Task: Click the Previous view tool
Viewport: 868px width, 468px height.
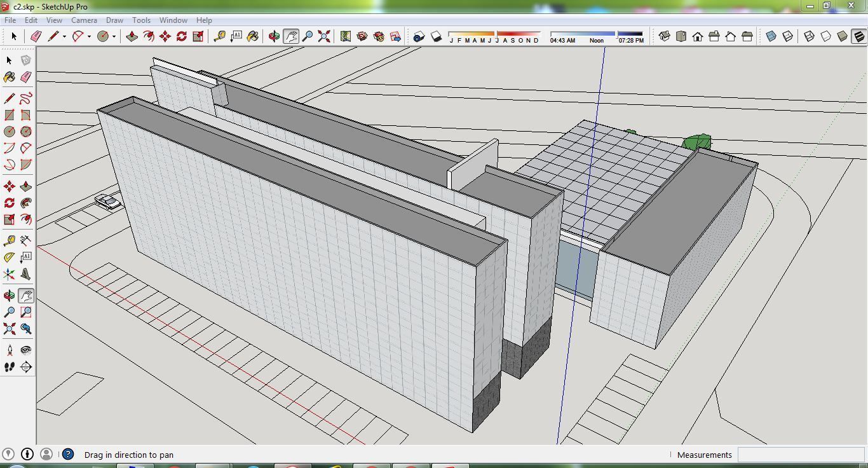Action: tap(25, 329)
